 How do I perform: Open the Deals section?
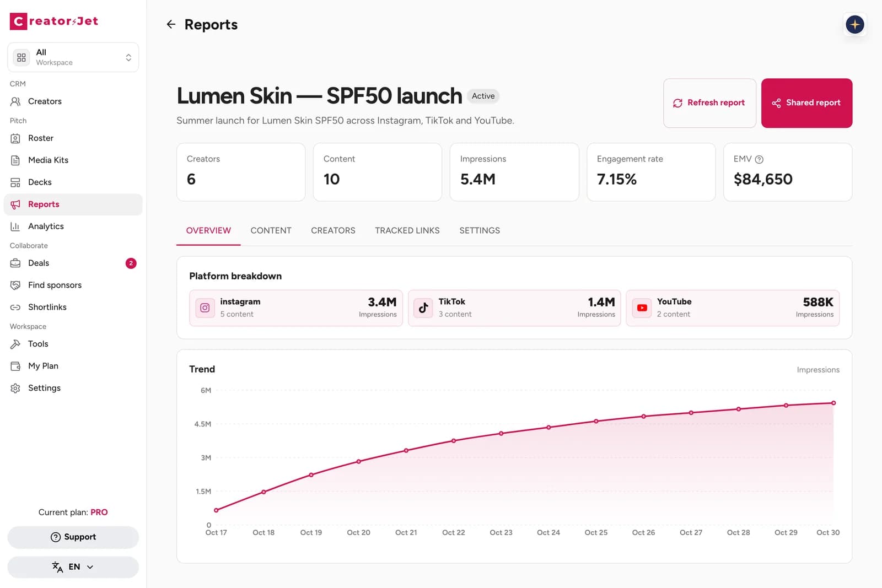point(73,263)
